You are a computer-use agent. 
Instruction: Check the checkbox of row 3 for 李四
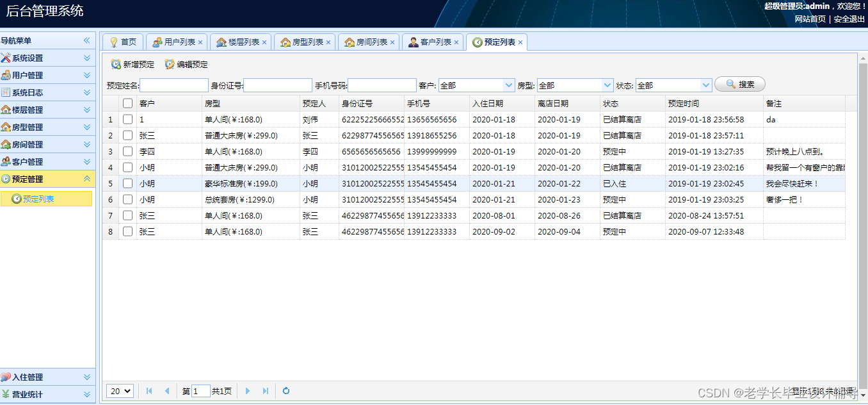click(x=127, y=151)
